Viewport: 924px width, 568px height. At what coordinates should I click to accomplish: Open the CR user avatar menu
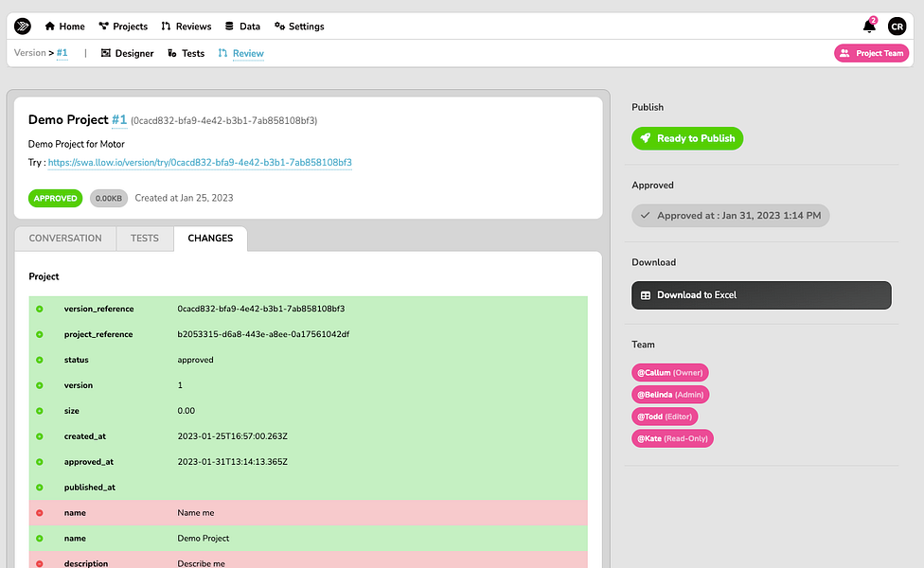pos(897,26)
